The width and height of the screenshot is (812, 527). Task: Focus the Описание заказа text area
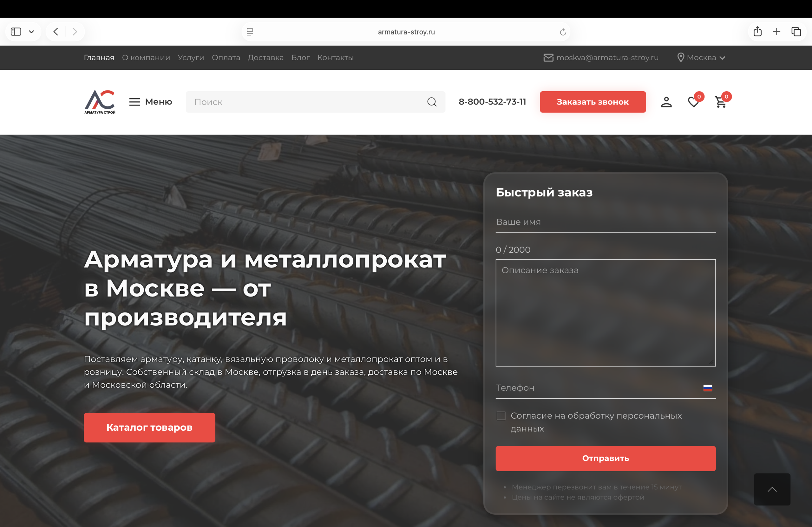point(605,313)
